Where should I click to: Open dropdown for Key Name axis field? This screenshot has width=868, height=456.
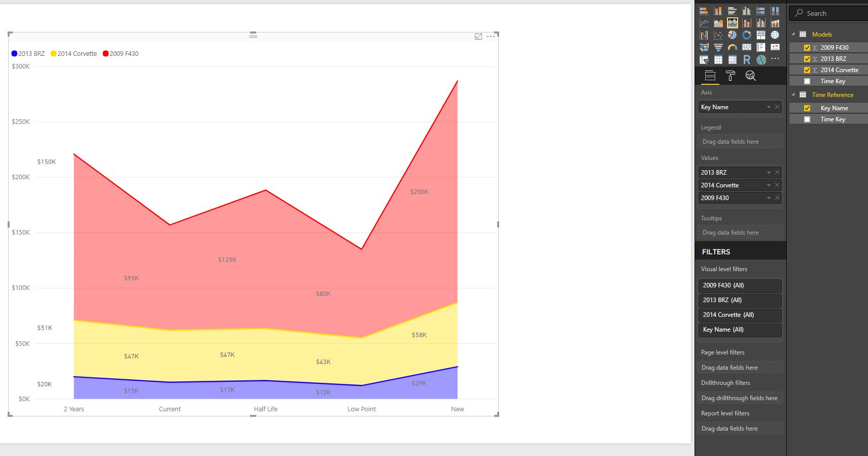click(x=769, y=107)
